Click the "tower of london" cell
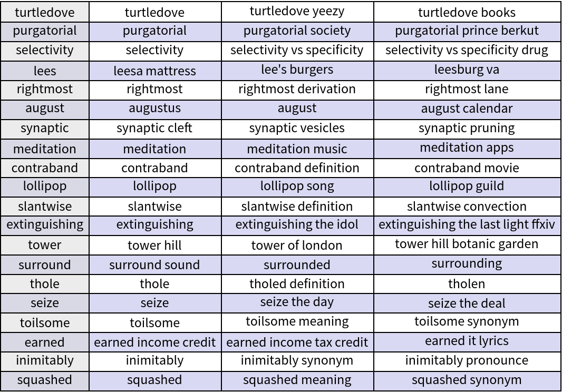Image resolution: width=562 pixels, height=392 pixels. click(297, 245)
